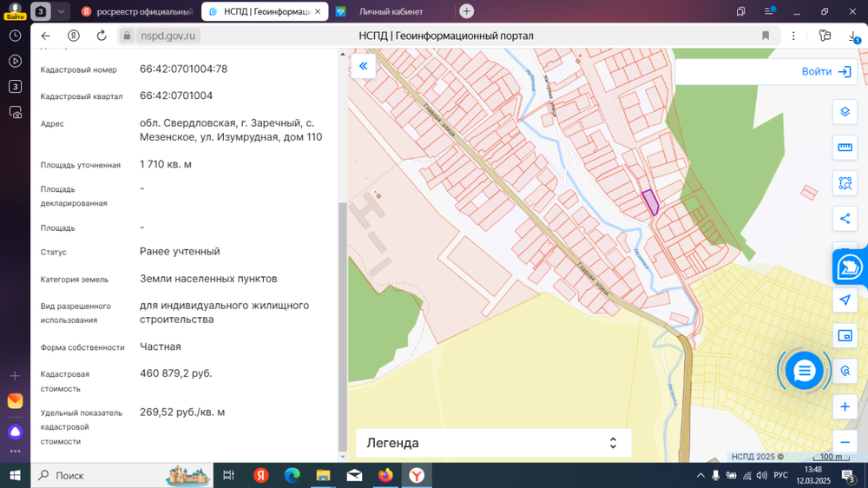Viewport: 868px width, 488px height.
Task: Show hidden system tray icons
Action: pyautogui.click(x=700, y=475)
